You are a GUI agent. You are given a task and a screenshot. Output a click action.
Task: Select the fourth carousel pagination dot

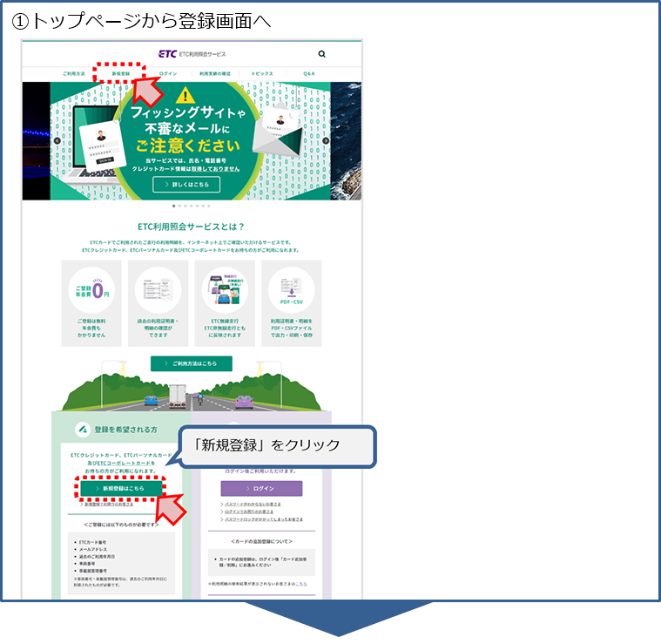coord(192,206)
